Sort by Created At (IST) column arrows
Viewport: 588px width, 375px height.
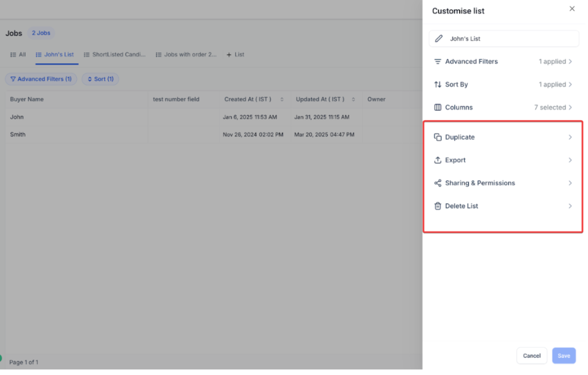282,100
